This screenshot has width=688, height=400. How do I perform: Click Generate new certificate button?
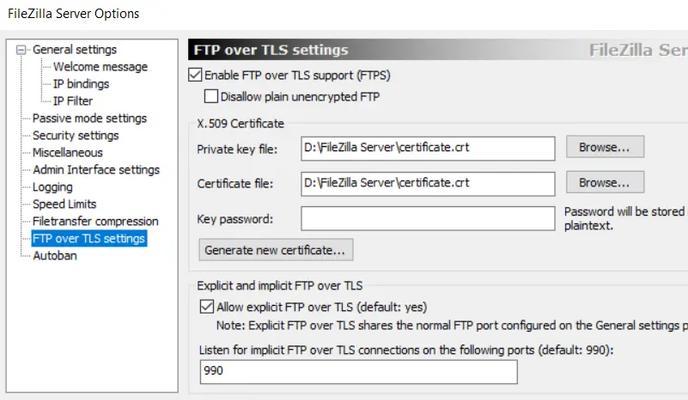point(276,250)
